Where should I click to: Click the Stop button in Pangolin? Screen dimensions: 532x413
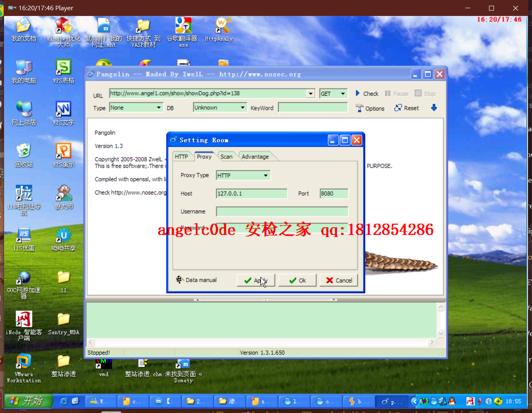pyautogui.click(x=425, y=93)
